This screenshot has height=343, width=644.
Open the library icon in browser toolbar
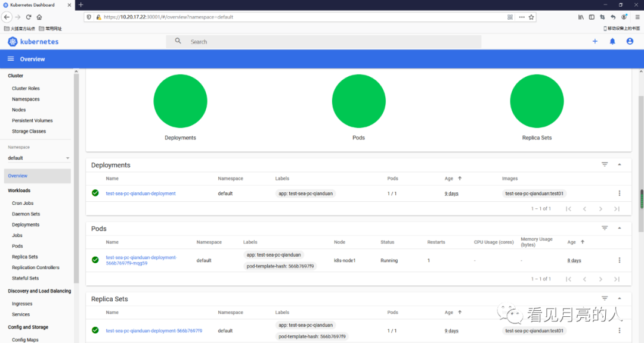[x=581, y=17]
